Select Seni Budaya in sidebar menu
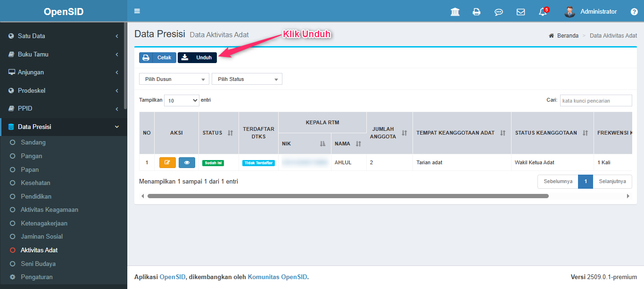This screenshot has height=289, width=644. click(x=38, y=264)
